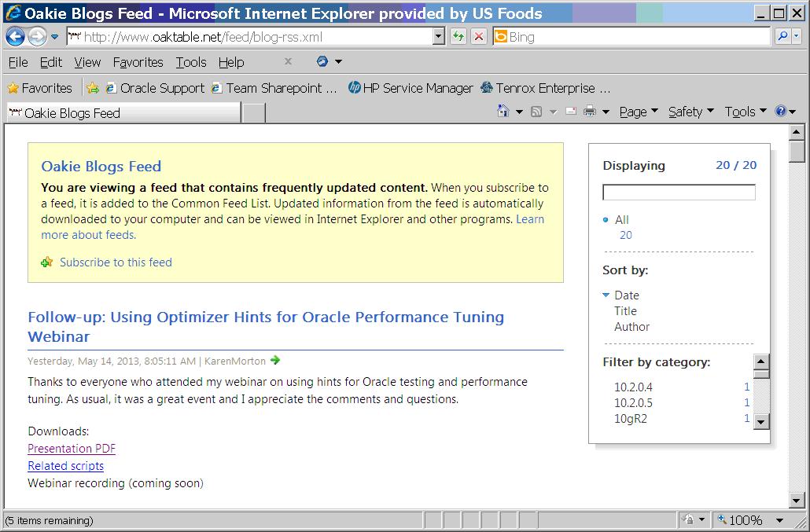The height and width of the screenshot is (532, 810).
Task: Open the Safety command menu
Action: pyautogui.click(x=690, y=112)
